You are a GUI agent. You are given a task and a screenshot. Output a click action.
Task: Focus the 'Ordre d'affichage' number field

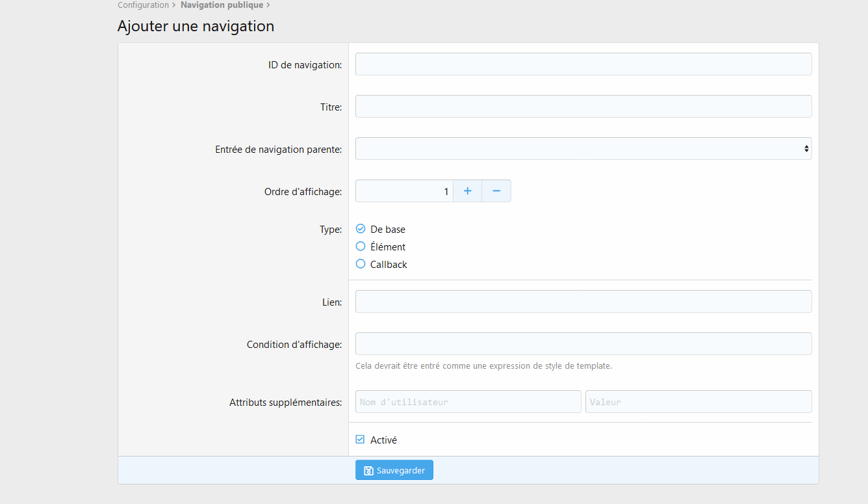[403, 191]
